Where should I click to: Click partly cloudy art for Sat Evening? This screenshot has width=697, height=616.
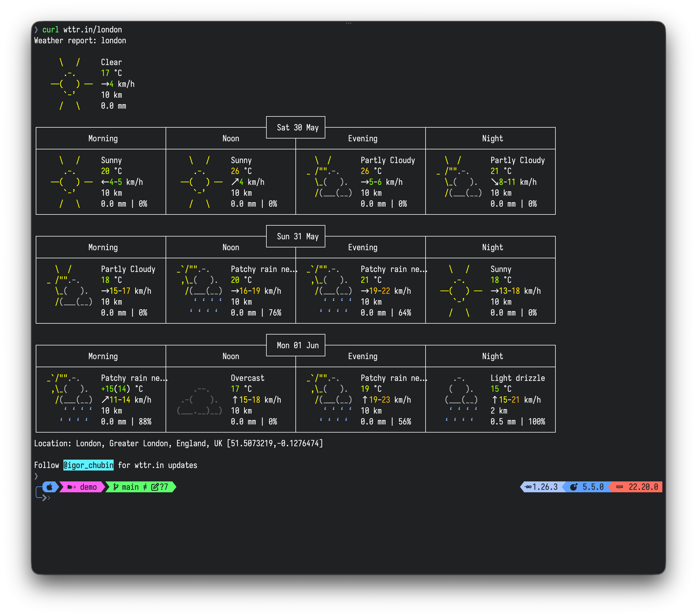(x=329, y=176)
